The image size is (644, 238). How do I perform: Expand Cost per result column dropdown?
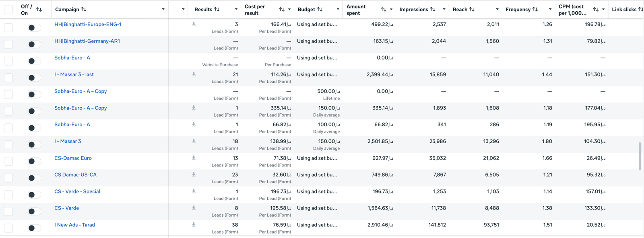(x=289, y=9)
